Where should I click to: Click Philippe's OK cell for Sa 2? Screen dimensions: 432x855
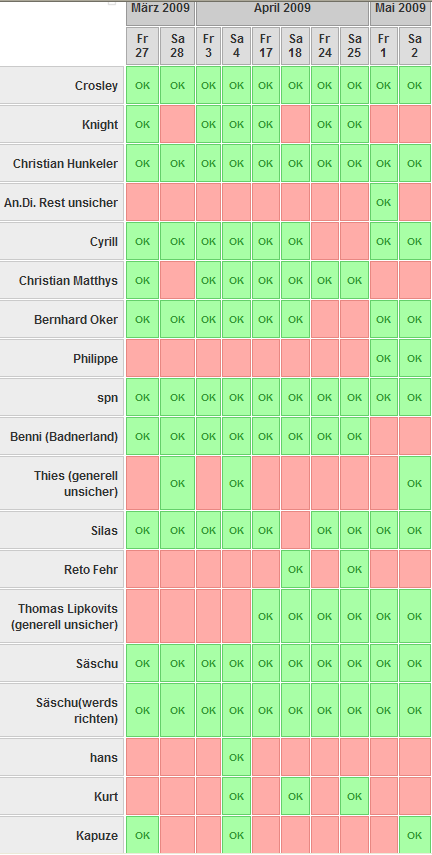pyautogui.click(x=415, y=358)
